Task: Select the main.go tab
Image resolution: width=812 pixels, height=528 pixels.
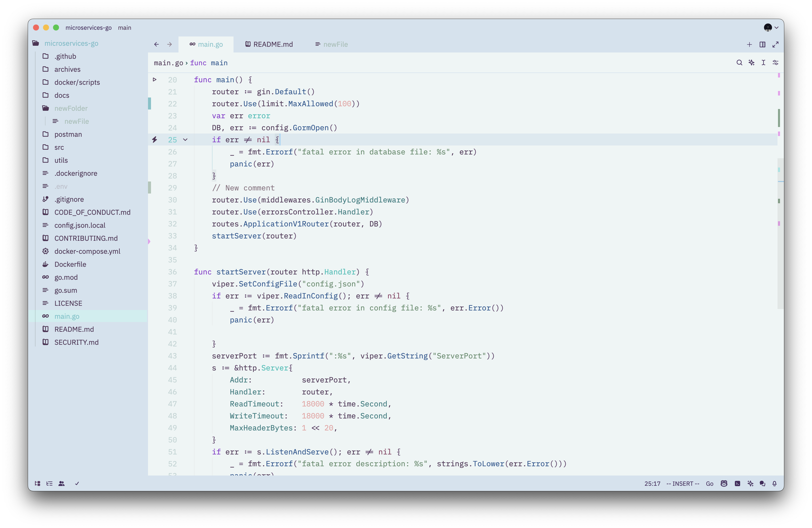Action: click(206, 44)
